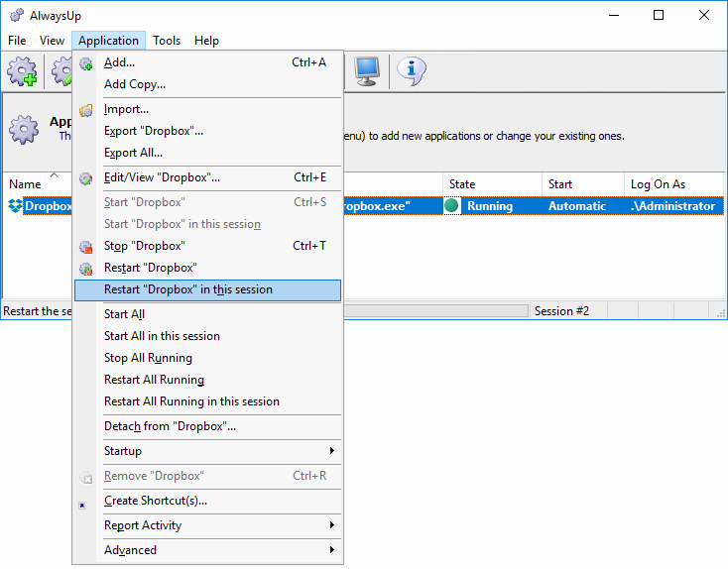Screen dimensions: 728x569
Task: Click the blue info bubble toolbar icon
Action: (412, 71)
